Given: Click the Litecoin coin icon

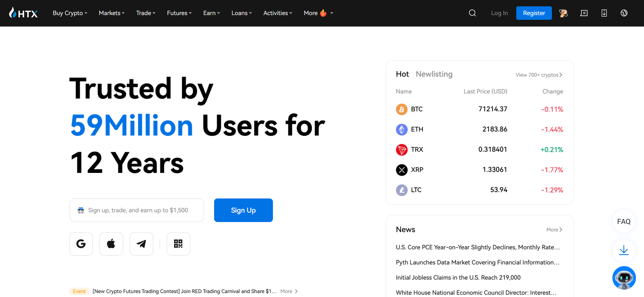Looking at the screenshot, I should [x=402, y=190].
